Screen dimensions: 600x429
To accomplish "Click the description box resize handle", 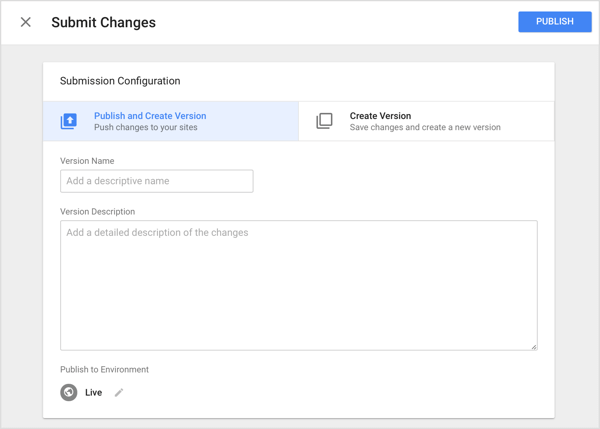I will 534,347.
